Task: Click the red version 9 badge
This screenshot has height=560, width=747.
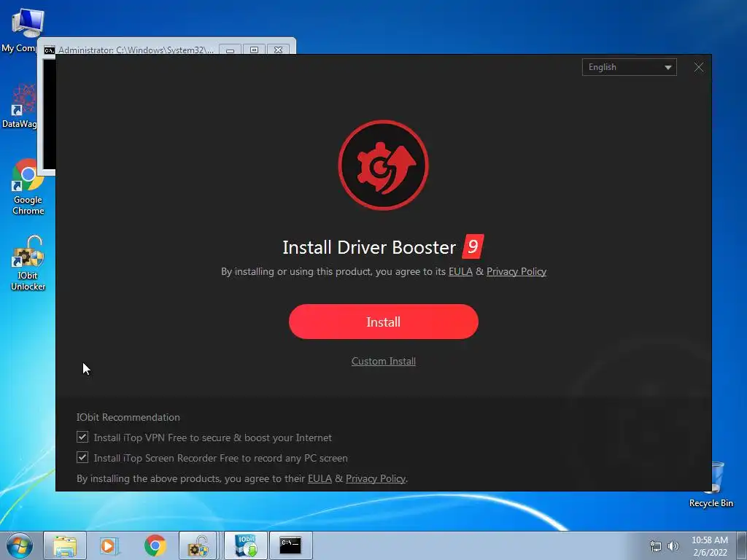Action: (473, 246)
